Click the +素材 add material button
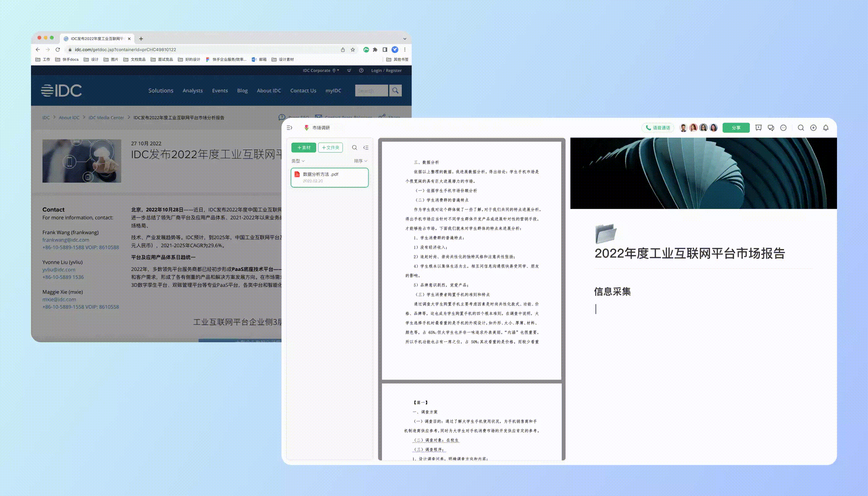 click(x=304, y=148)
